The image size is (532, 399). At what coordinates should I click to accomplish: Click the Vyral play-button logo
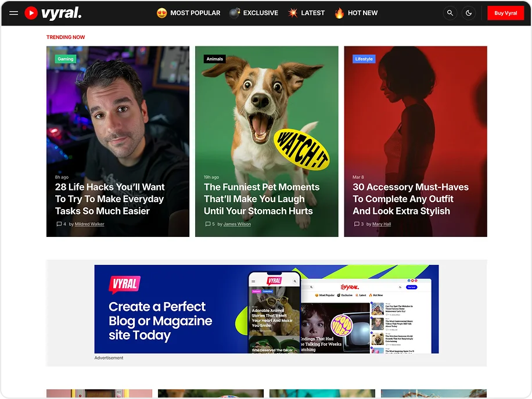coord(31,13)
